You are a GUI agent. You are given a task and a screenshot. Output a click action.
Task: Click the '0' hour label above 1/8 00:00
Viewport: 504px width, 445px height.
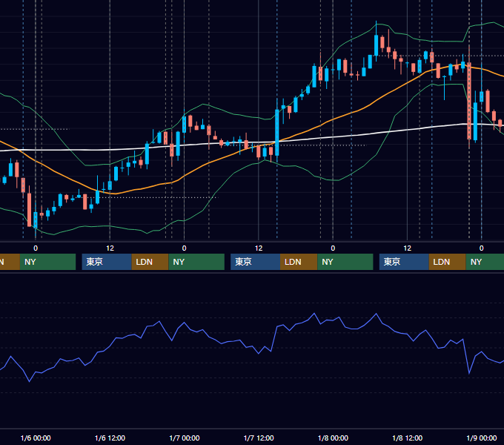tap(333, 248)
